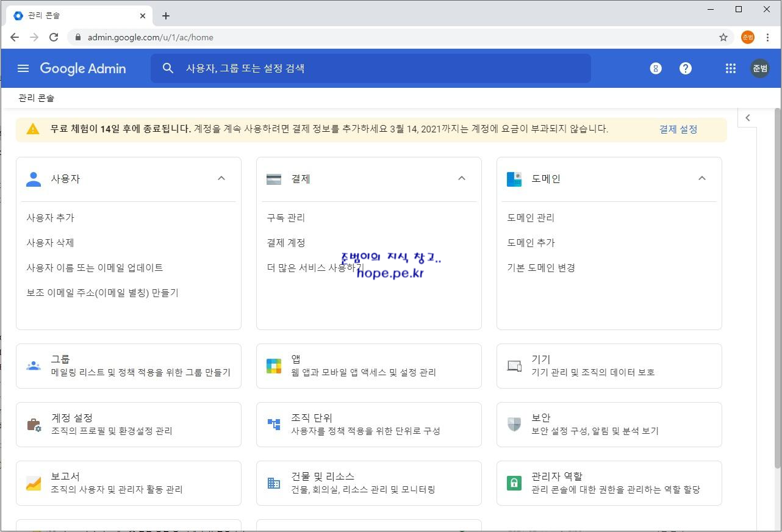Open the 조직 단위 card
The height and width of the screenshot is (532, 782).
[x=369, y=425]
